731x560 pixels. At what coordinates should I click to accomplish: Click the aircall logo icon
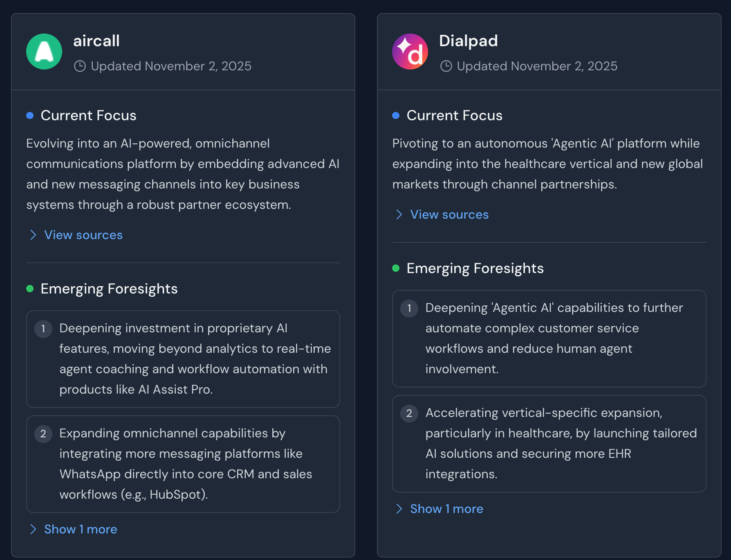tap(44, 52)
